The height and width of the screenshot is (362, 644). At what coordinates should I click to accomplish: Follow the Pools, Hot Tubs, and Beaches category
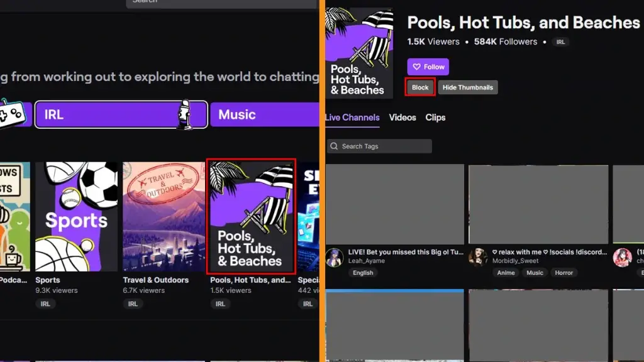click(428, 67)
